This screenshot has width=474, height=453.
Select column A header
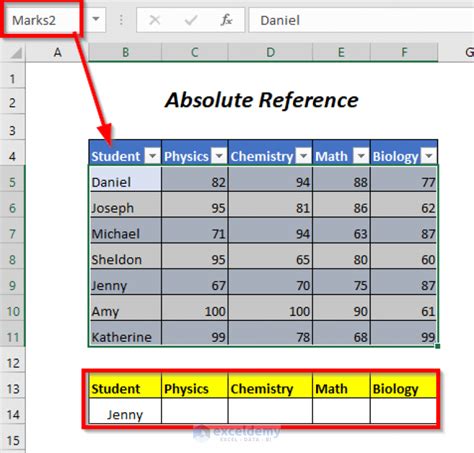coord(57,52)
